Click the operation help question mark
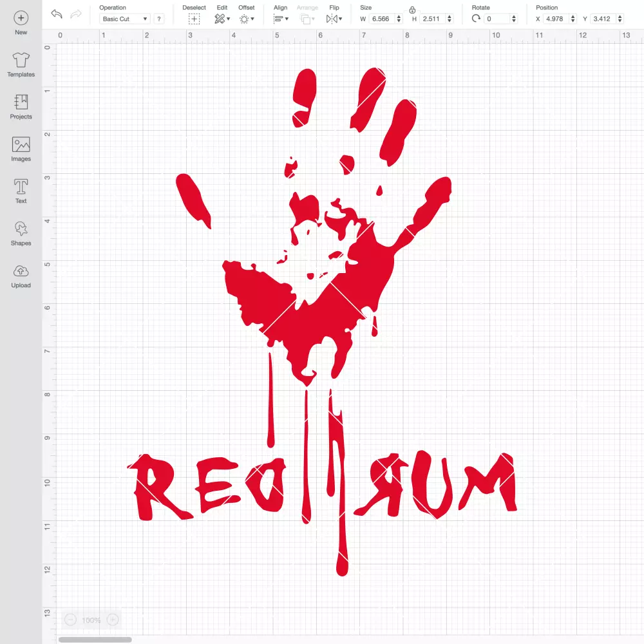 pos(159,19)
